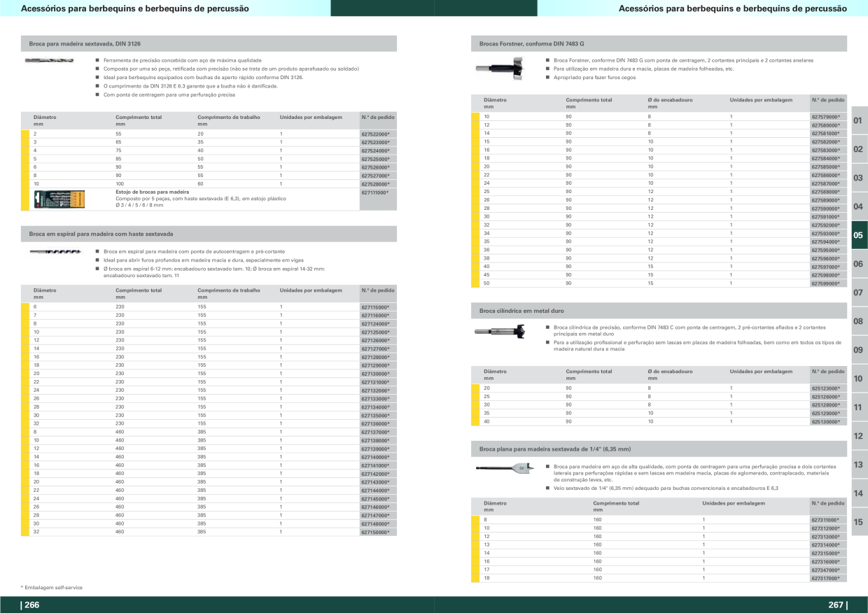Select heading 'Broca para madeira sextavada, DIN 3126'
Screen dimensions: 868x613
pos(85,43)
